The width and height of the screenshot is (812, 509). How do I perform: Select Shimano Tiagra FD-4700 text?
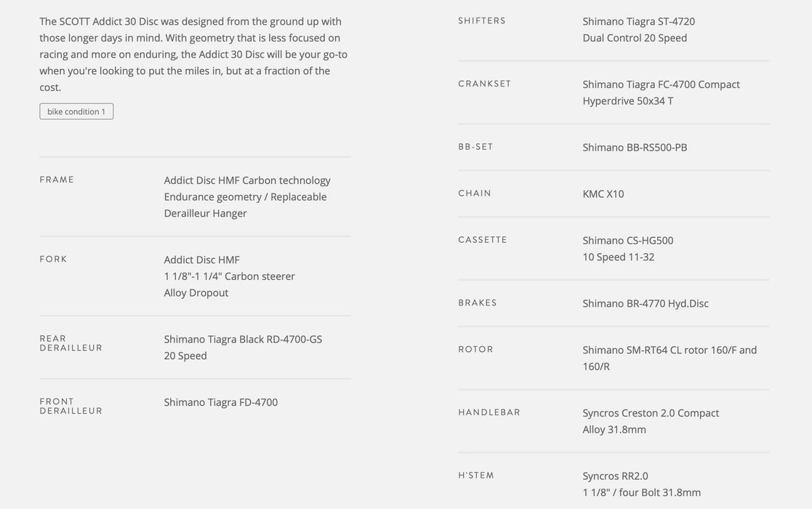(220, 402)
